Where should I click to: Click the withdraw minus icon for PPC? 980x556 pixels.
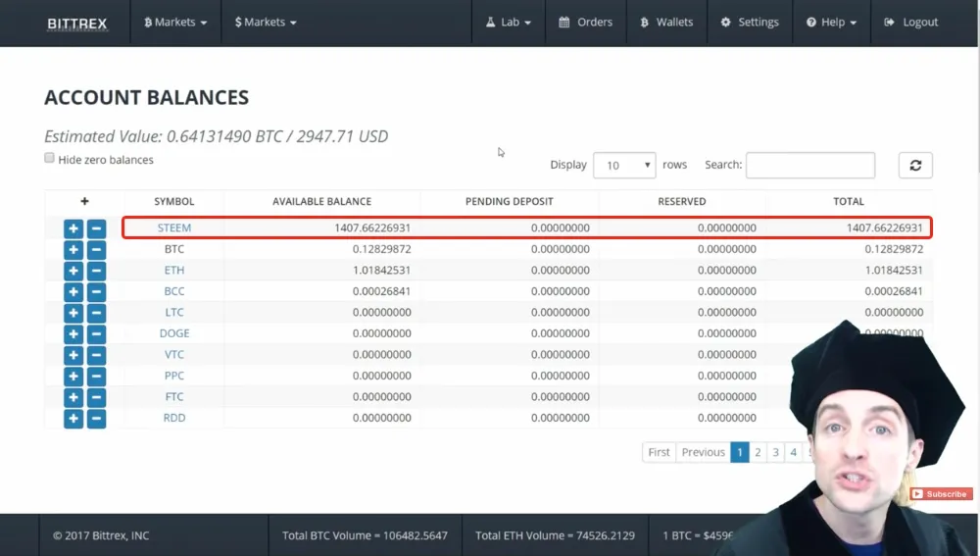96,376
